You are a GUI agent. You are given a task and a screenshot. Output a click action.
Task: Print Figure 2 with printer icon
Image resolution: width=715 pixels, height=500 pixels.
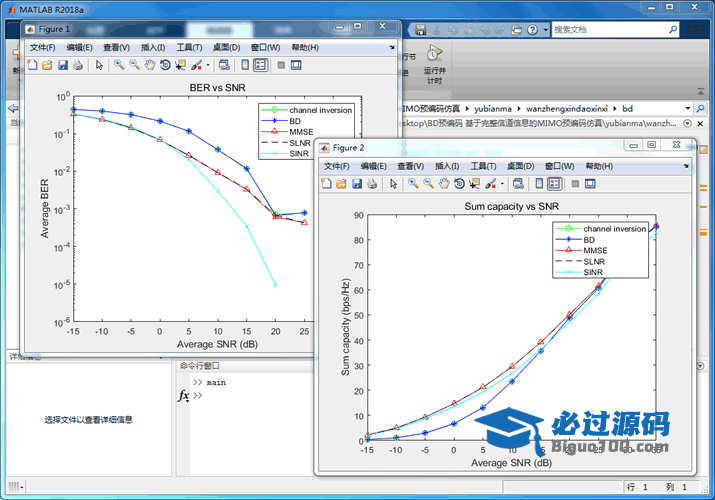pyautogui.click(x=372, y=184)
